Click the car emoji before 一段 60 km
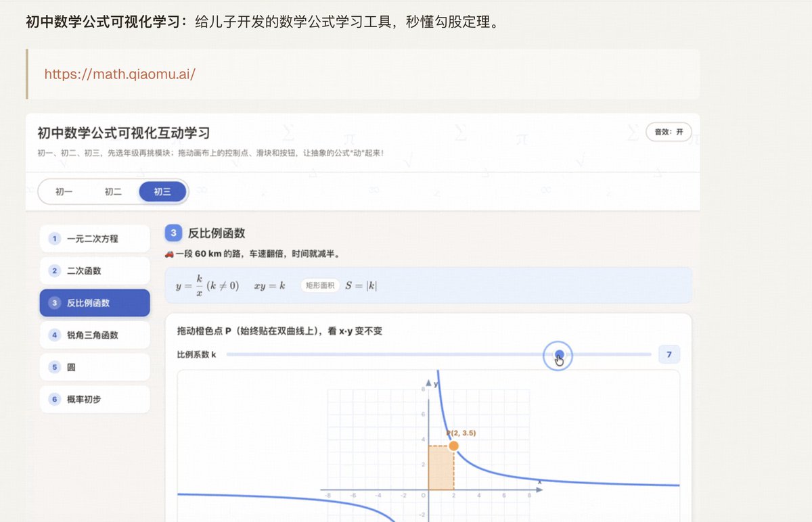The width and height of the screenshot is (812, 522). click(170, 254)
